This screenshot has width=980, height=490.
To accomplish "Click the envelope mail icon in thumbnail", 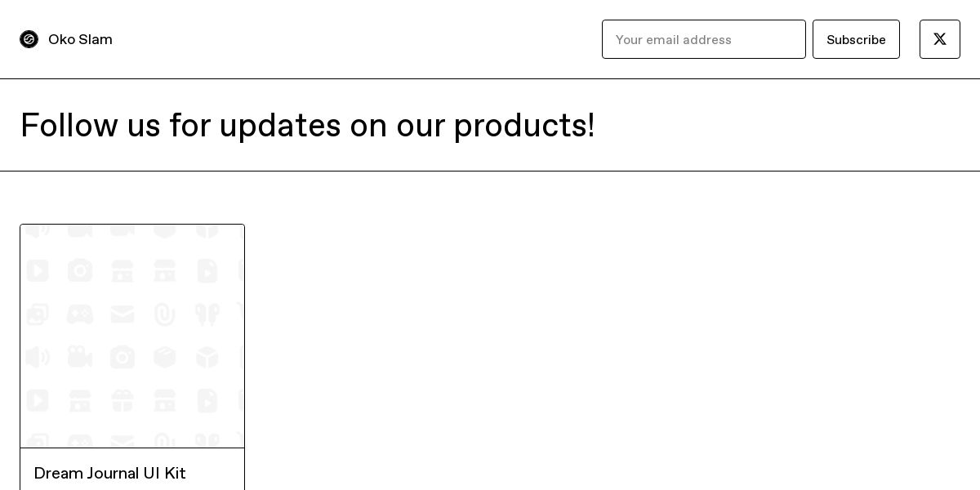I will tap(122, 314).
